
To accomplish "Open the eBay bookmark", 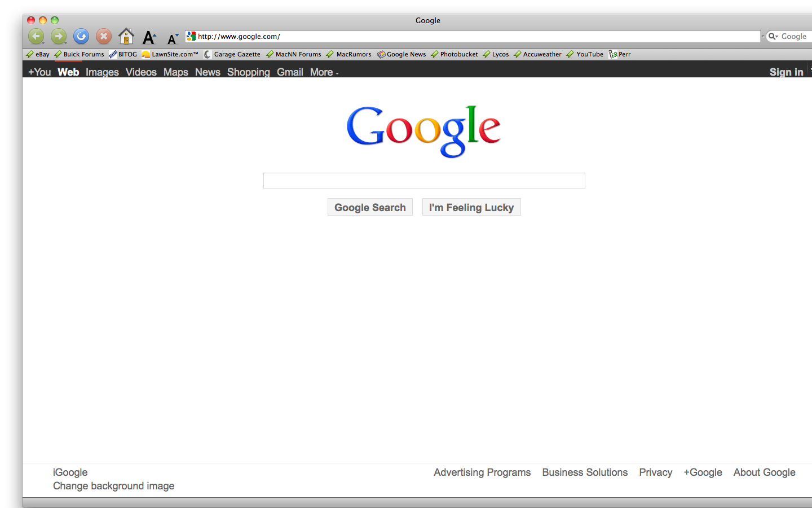I will click(x=38, y=54).
